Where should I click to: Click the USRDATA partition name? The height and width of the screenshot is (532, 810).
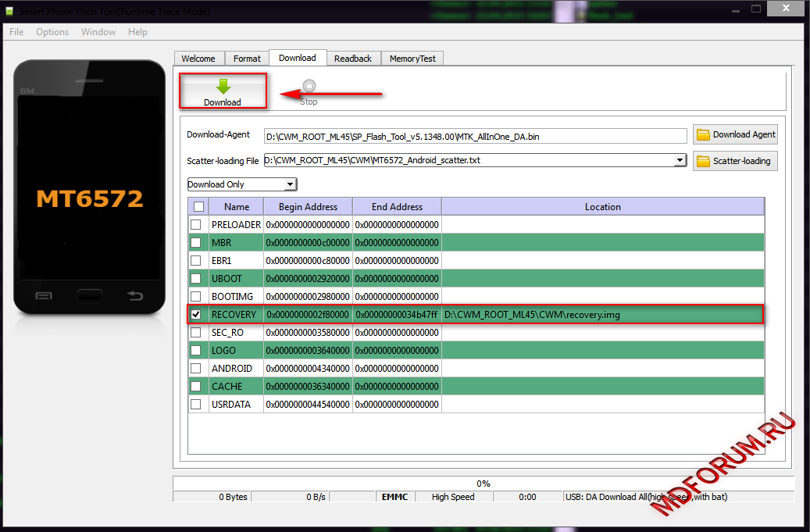coord(231,405)
